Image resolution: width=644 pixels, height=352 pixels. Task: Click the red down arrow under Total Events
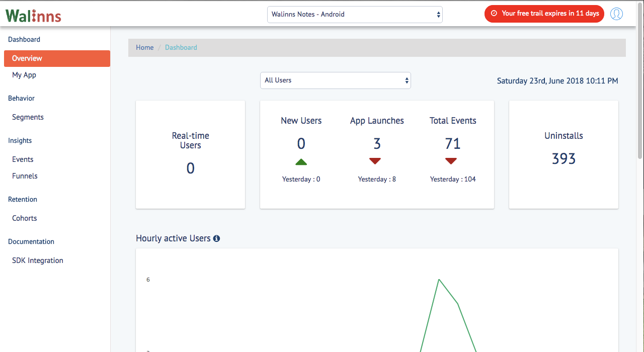click(x=451, y=161)
